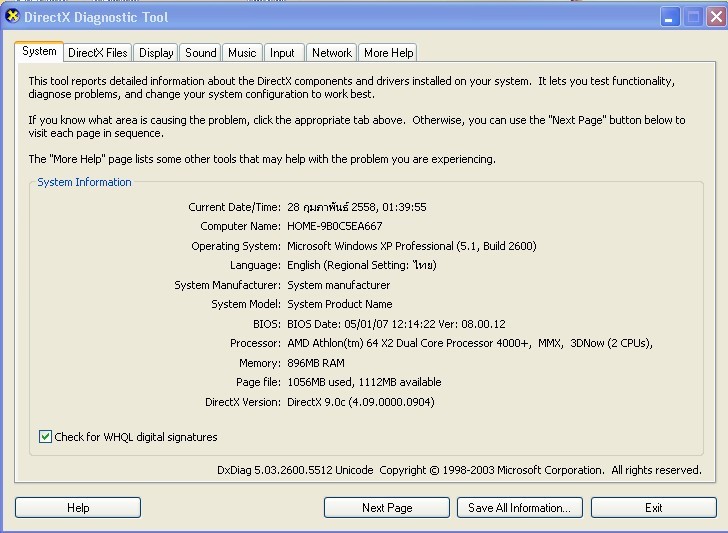Click the System Product Name model value
This screenshot has width=728, height=533.
pos(340,304)
